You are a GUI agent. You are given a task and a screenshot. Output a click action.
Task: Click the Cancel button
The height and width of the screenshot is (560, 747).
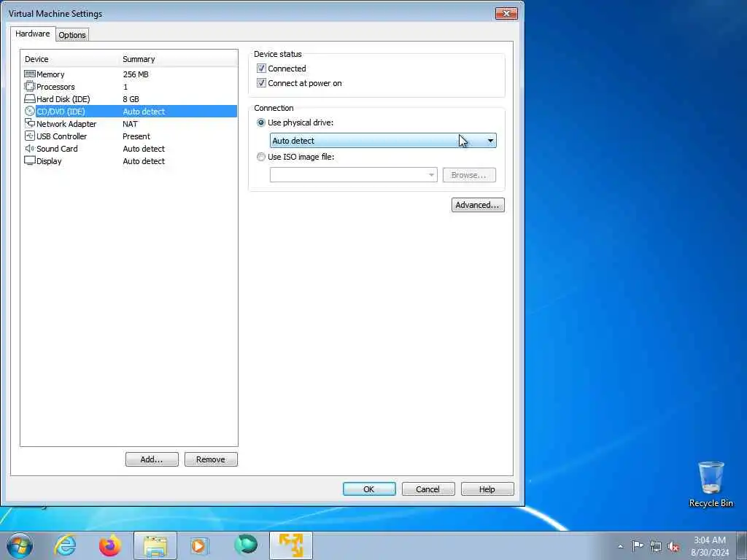427,489
